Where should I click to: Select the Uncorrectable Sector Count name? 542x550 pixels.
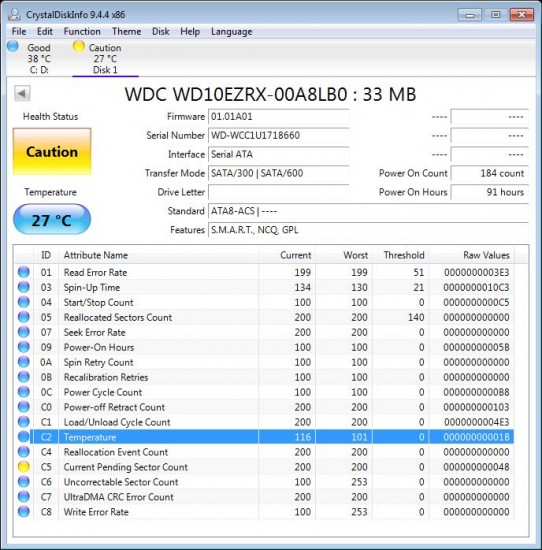(x=121, y=482)
